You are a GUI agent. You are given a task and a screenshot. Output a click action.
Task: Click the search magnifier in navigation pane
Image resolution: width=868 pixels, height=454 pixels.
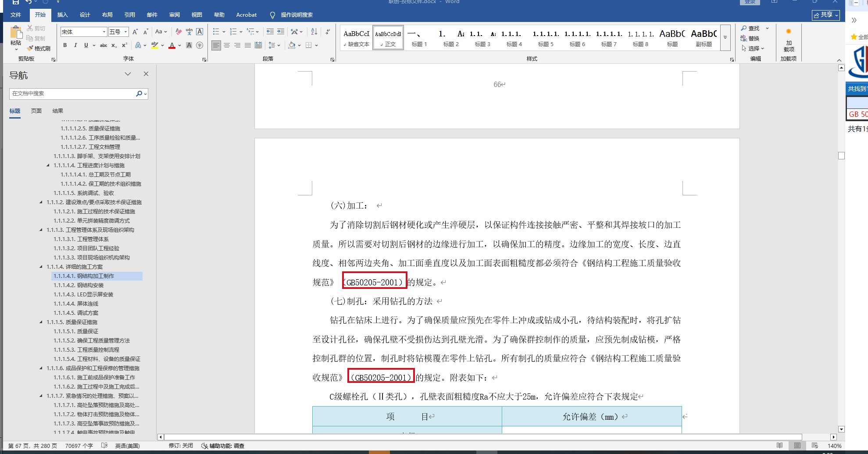(x=139, y=94)
